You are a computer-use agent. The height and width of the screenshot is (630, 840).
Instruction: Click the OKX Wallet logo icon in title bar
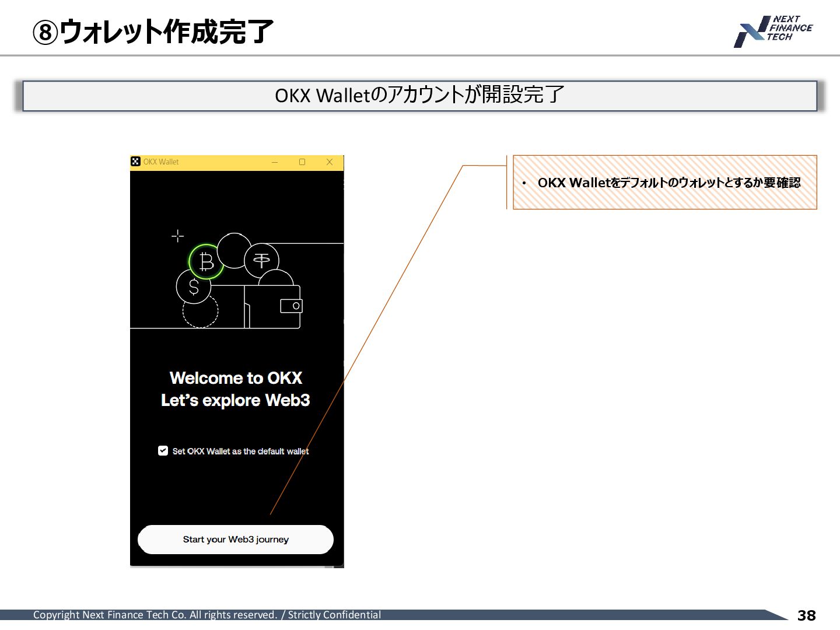[x=136, y=162]
